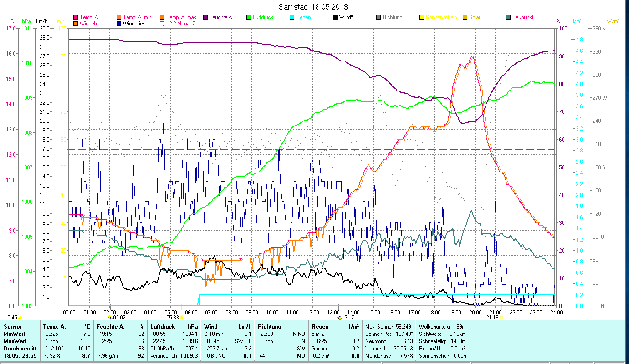Click the Wind column header in table
Screen dimensions: 629x364
[211, 327]
